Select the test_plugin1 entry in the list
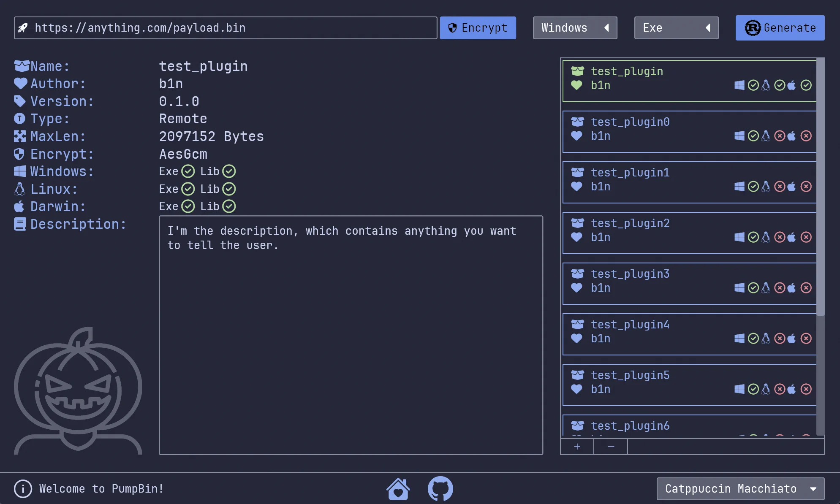Image resolution: width=840 pixels, height=504 pixels. pos(690,182)
